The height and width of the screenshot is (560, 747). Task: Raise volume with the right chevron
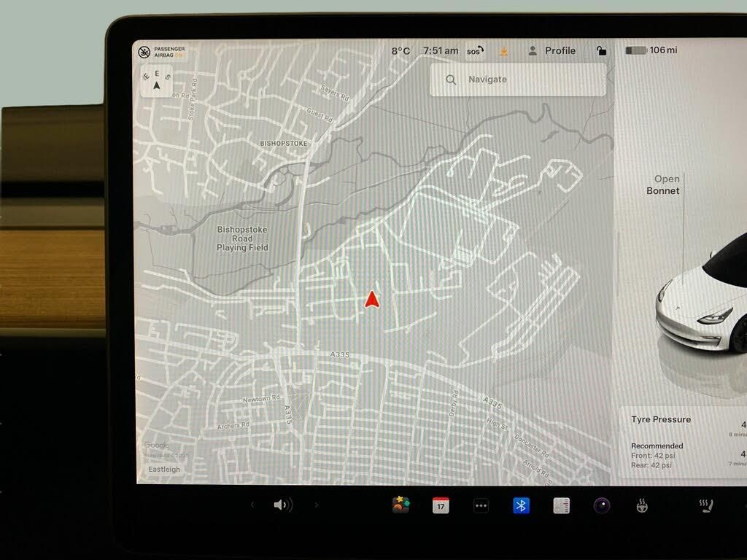(317, 505)
